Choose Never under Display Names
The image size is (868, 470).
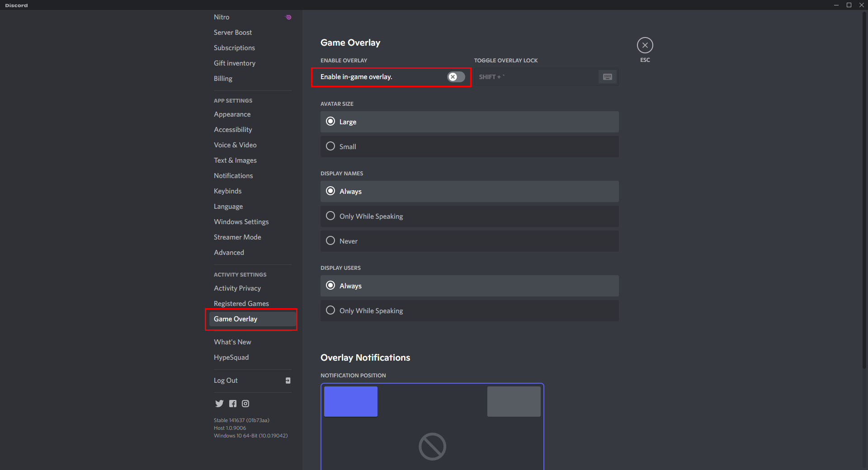click(x=330, y=241)
